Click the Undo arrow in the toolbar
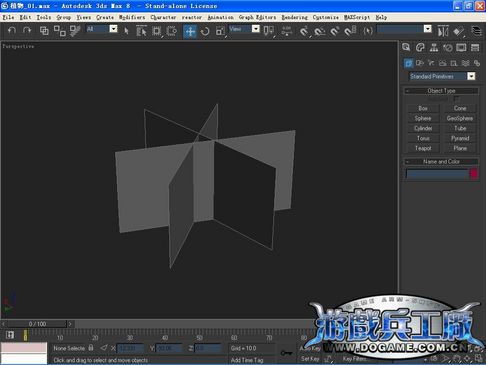 click(x=12, y=31)
